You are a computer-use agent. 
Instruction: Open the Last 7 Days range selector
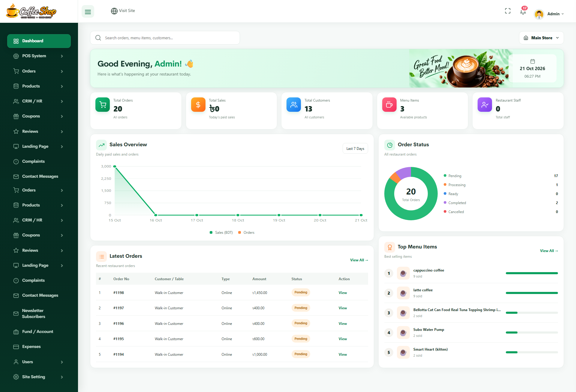355,149
